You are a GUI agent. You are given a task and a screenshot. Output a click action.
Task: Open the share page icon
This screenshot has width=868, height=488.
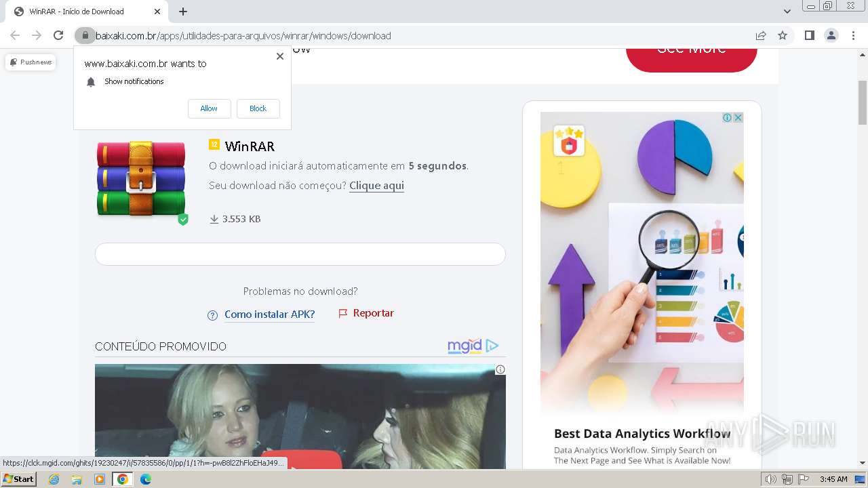(x=761, y=35)
